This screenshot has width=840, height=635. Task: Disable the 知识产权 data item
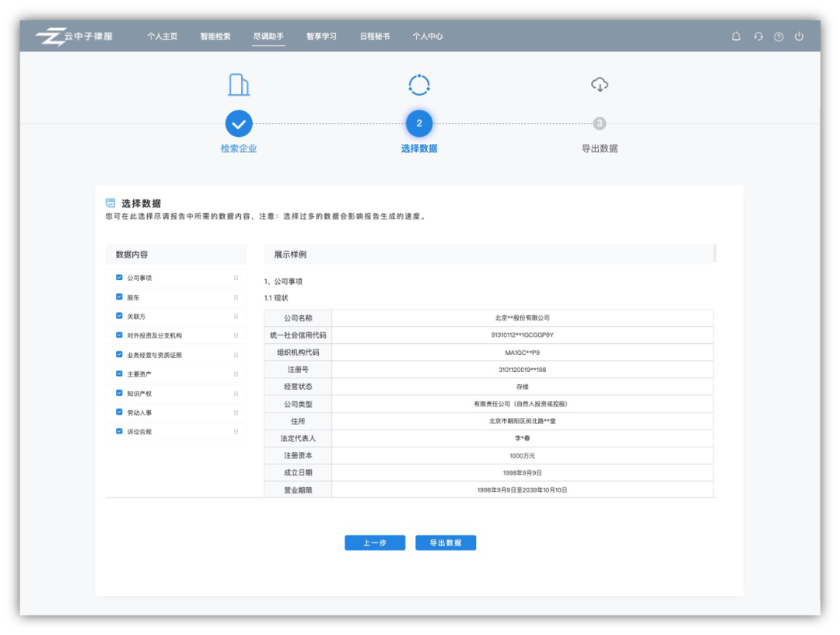point(119,394)
